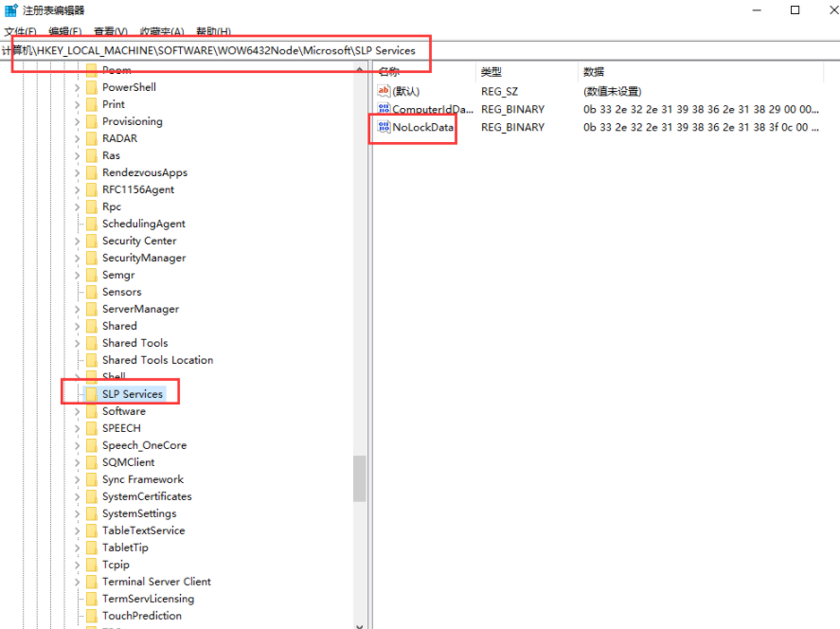
Task: Expand the Sync Framework key arrow
Action: 77,479
